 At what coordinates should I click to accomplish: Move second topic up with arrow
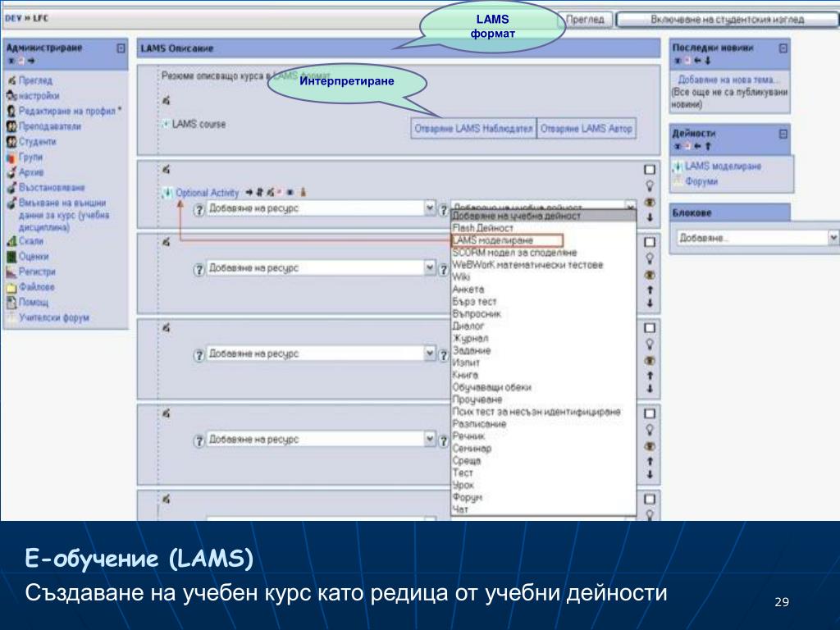point(650,290)
